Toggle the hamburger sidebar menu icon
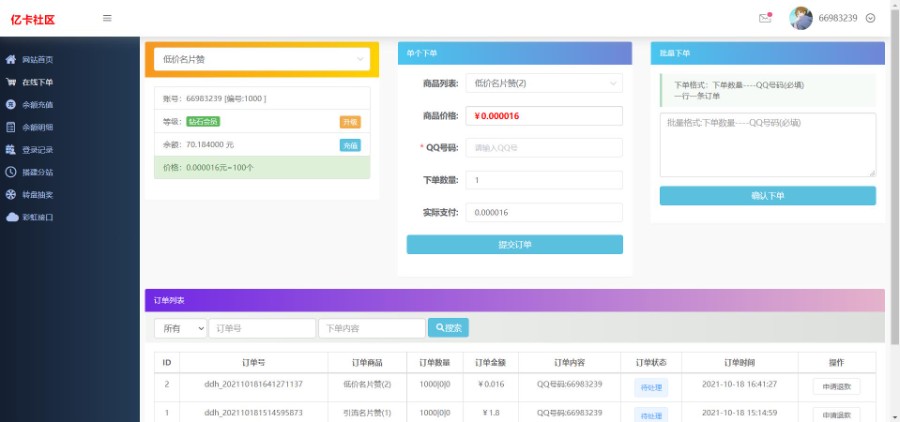Image resolution: width=900 pixels, height=422 pixels. (107, 18)
